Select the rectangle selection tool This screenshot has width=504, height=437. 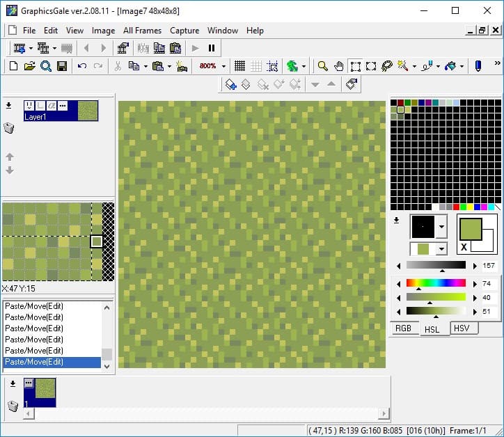[355, 66]
